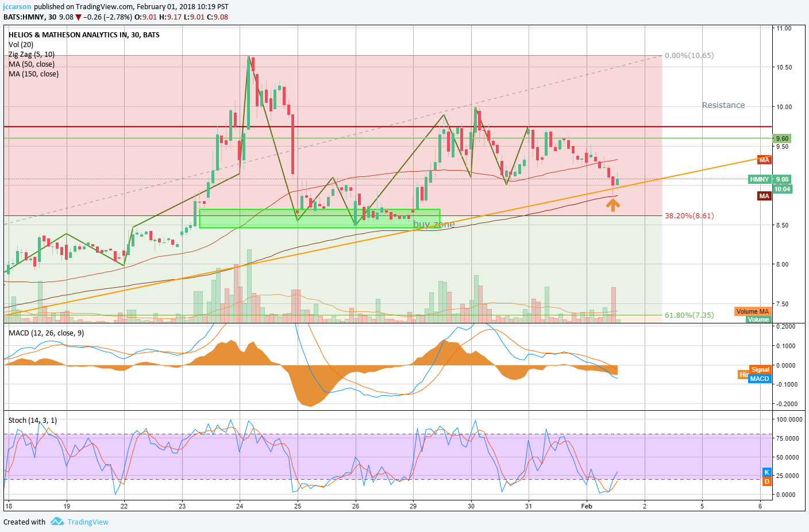
Task: Click the blue MACD label tag
Action: point(759,379)
